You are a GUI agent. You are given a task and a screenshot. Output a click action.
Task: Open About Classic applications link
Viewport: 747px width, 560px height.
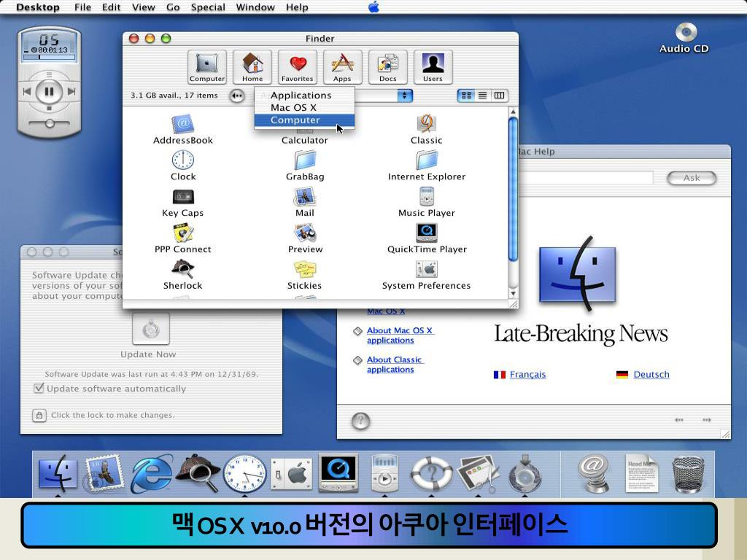395,365
